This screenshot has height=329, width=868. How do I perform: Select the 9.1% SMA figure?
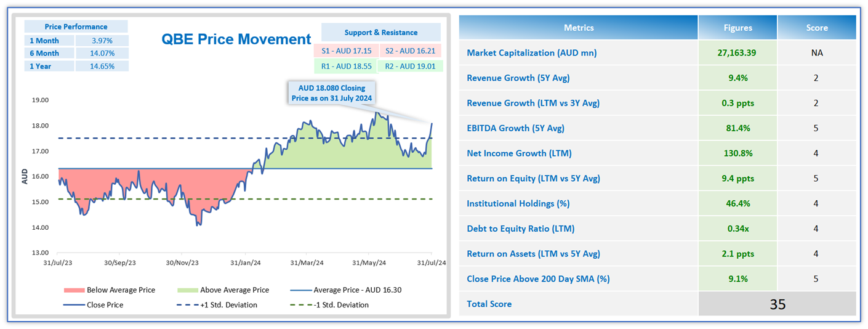click(x=737, y=278)
